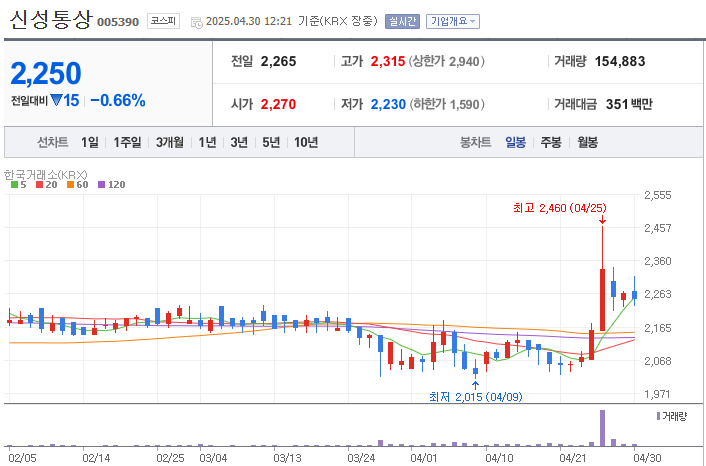
Task: Click the 전일 value 2,265
Action: (278, 61)
